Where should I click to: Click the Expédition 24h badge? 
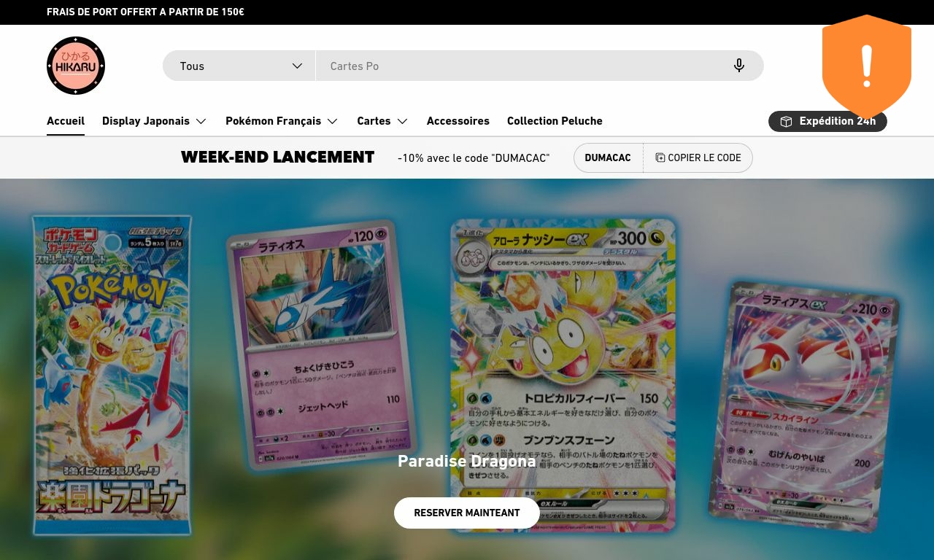[x=827, y=121]
